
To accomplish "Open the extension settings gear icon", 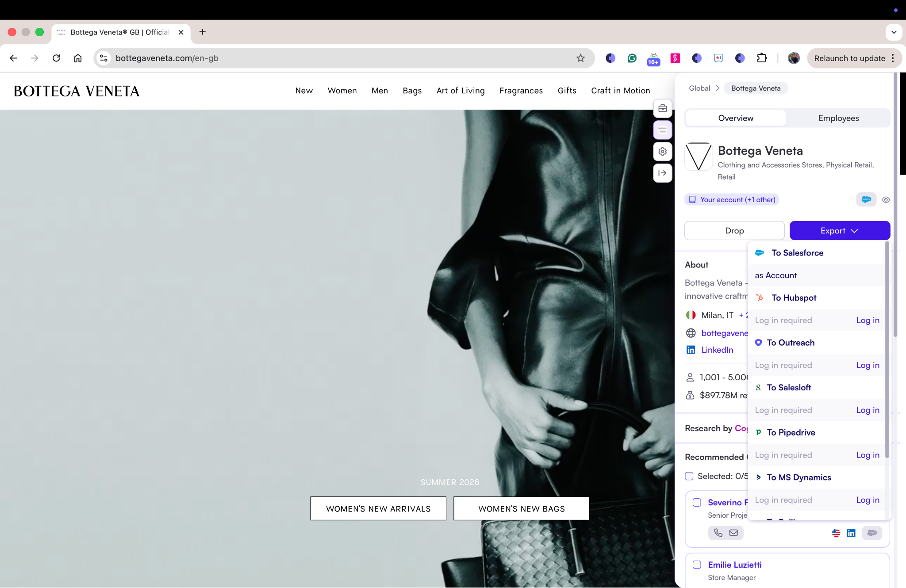I will [662, 152].
